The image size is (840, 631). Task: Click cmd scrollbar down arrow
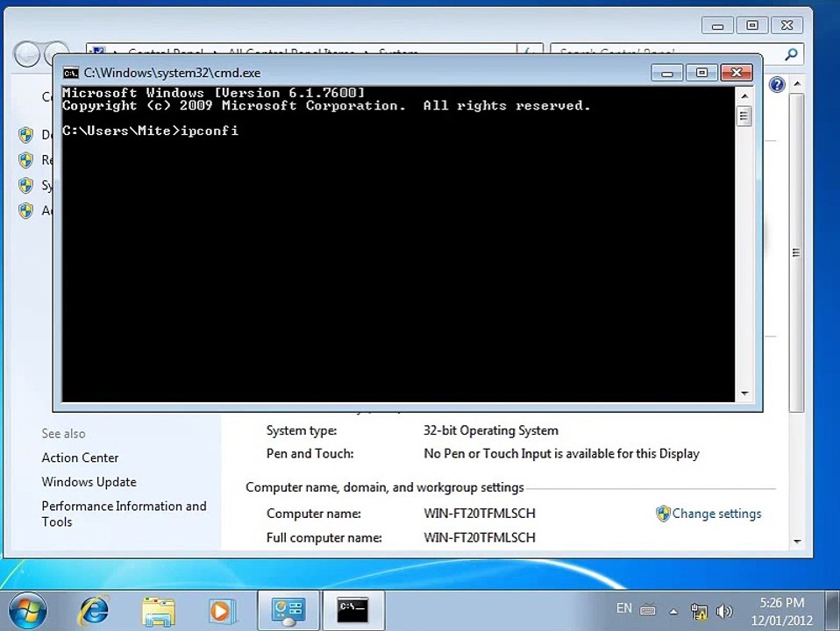(744, 393)
